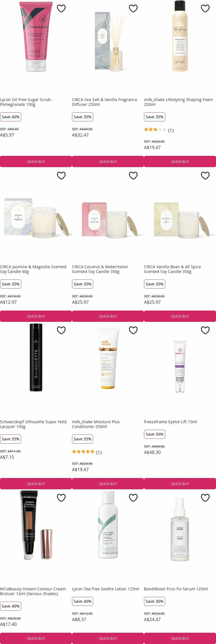Open five-star rating on Moisture Plus Conditioner
The image size is (216, 644).
87,452
